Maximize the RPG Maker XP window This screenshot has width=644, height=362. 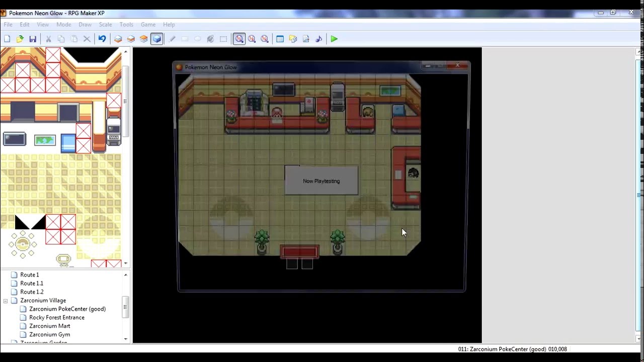tap(613, 13)
